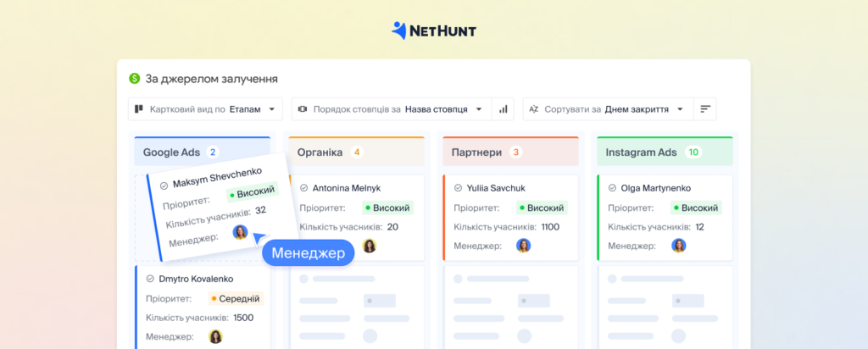Viewport: 868px width, 349px height.
Task: Click the count badge 4 on Органіка
Action: point(357,152)
